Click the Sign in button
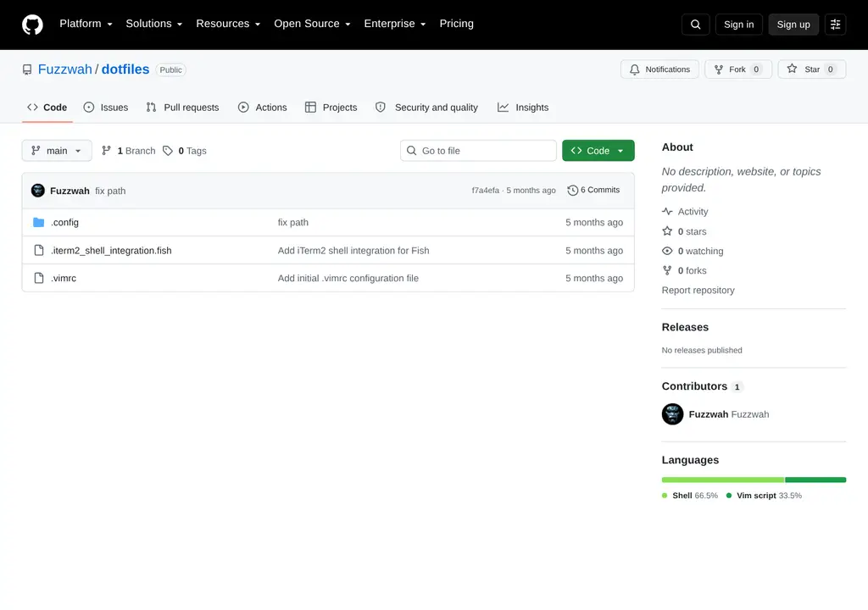 coord(738,25)
